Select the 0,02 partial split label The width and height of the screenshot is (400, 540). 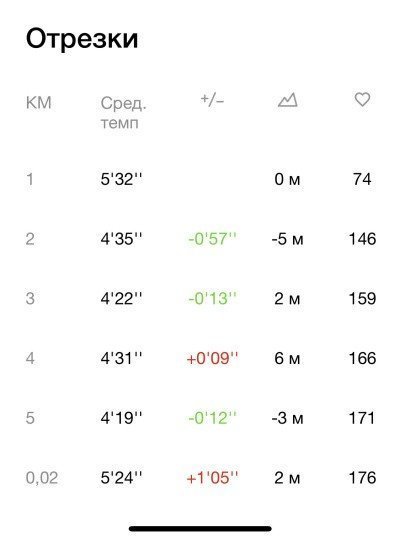pos(42,478)
